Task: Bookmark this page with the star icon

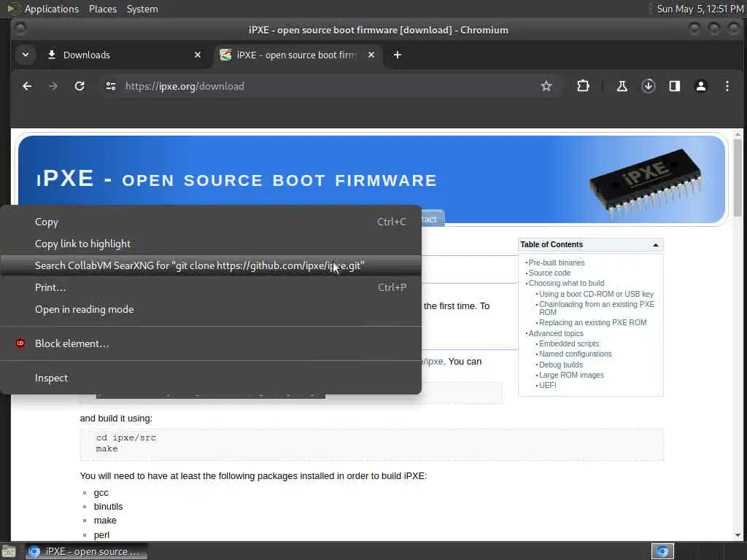Action: [x=546, y=86]
